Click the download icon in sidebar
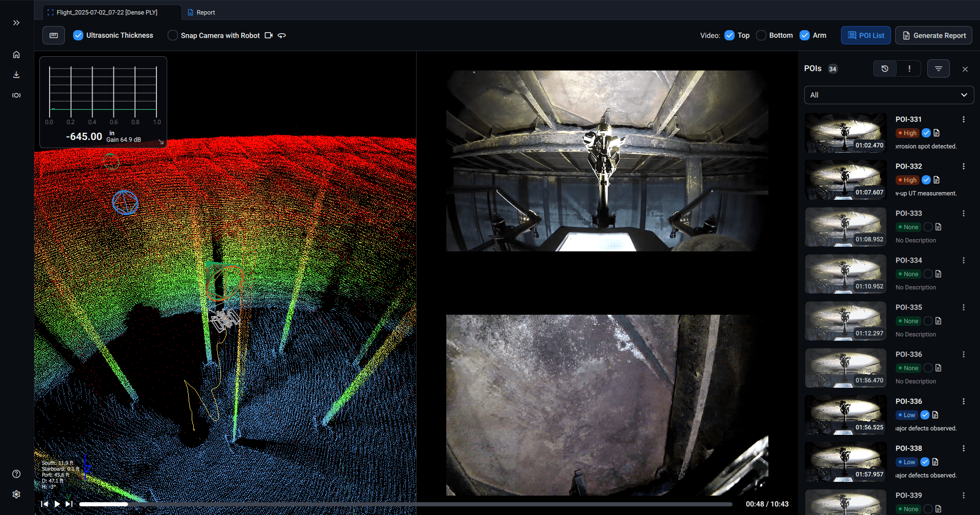Screen dimensions: 980x515 (16, 75)
